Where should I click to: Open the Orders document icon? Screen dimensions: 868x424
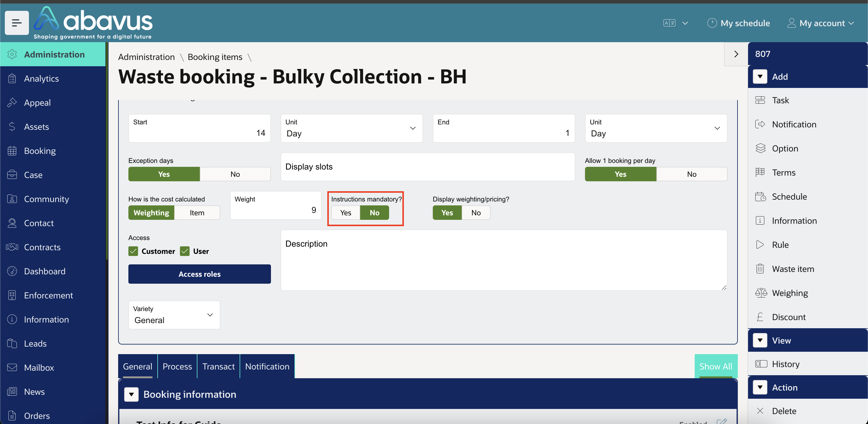coord(12,416)
